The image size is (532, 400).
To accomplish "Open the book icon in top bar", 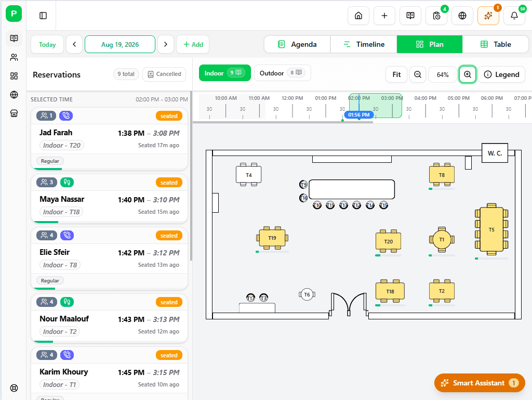I will click(x=410, y=16).
